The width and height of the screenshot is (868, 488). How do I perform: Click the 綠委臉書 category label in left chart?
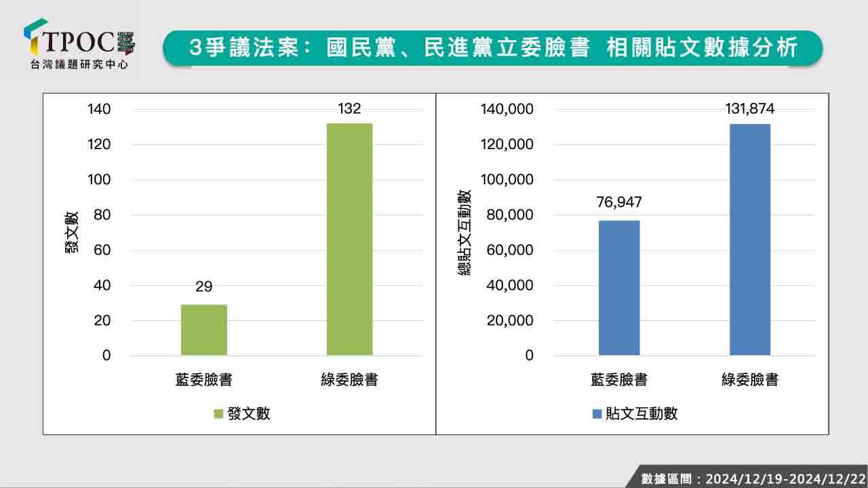pyautogui.click(x=349, y=380)
